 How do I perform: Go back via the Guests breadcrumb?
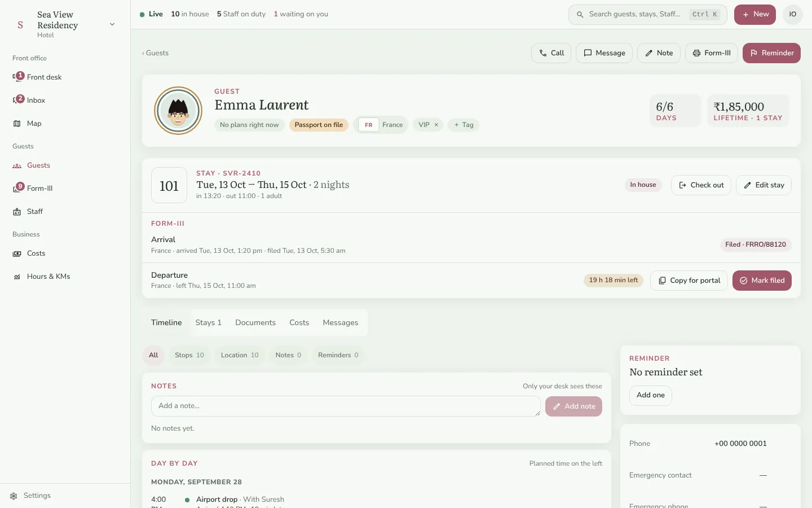click(155, 53)
